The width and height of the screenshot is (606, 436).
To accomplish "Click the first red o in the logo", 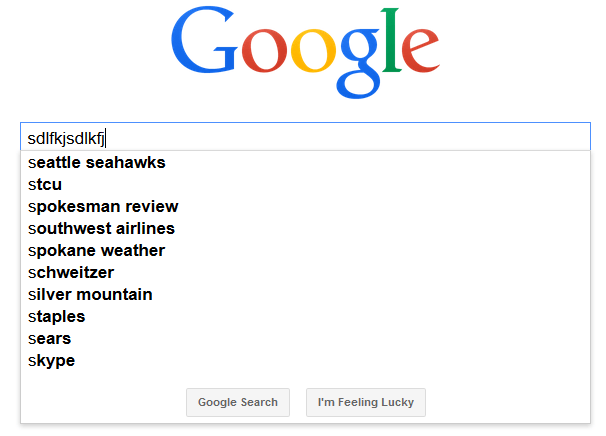I will tap(263, 55).
